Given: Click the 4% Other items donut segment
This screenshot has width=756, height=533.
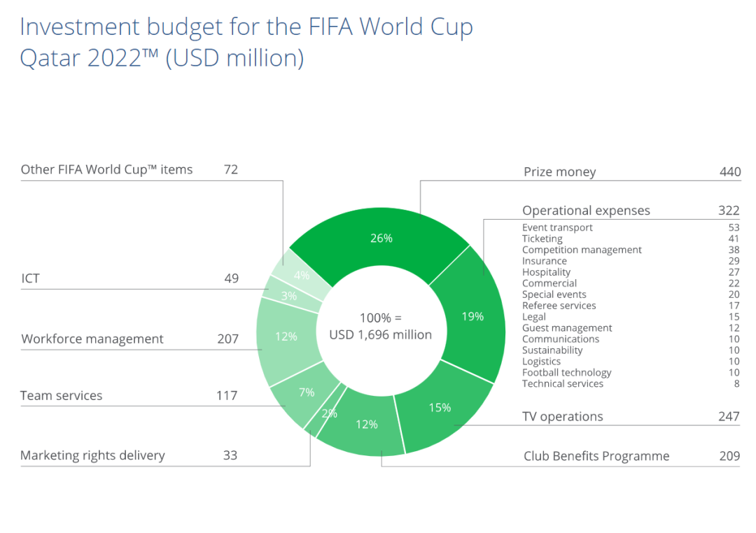Looking at the screenshot, I should pos(302,276).
